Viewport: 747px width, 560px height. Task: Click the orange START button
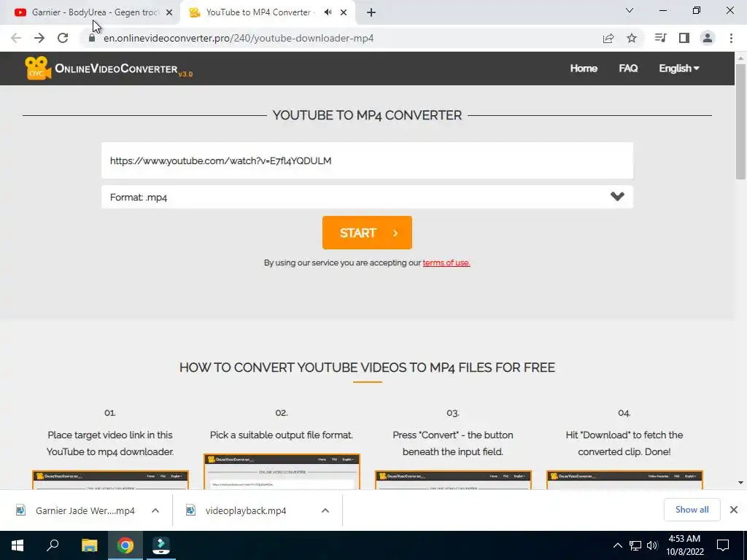pyautogui.click(x=367, y=233)
